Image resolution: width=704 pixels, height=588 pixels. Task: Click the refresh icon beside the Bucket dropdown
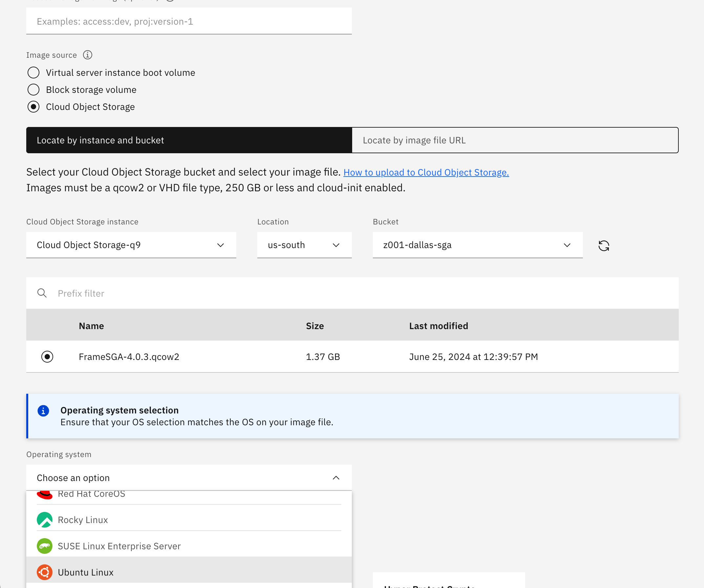click(x=604, y=245)
